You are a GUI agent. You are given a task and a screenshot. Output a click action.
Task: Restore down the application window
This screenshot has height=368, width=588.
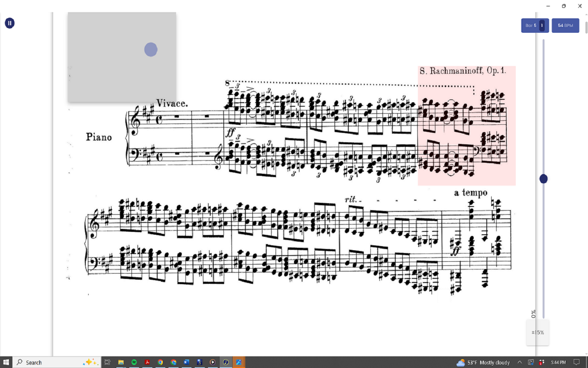(x=564, y=6)
